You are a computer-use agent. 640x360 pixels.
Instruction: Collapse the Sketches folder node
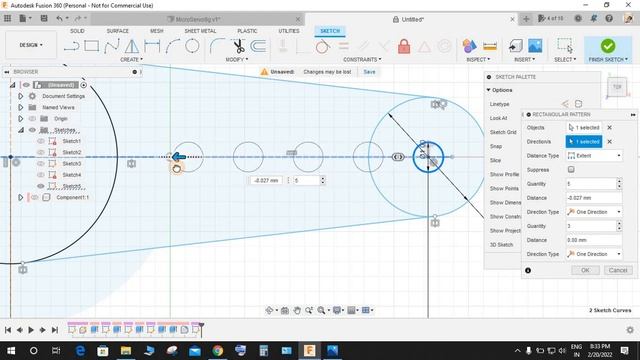20,130
